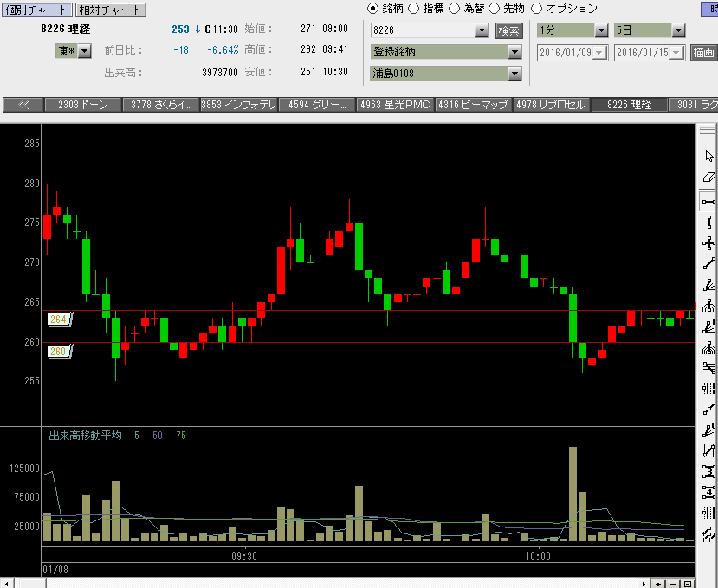Select the parallel channel line tool
This screenshot has height=588, width=718.
[708, 450]
